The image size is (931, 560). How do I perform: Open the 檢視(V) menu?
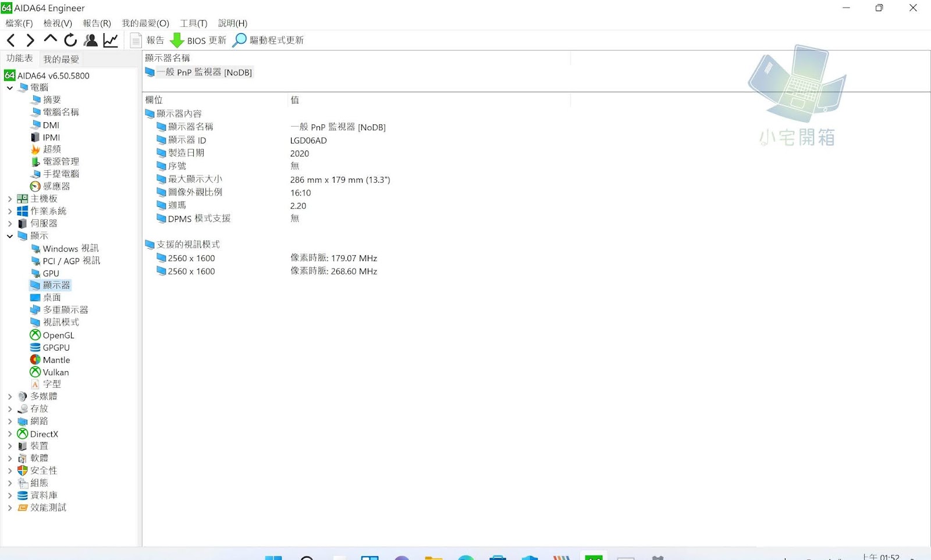58,23
